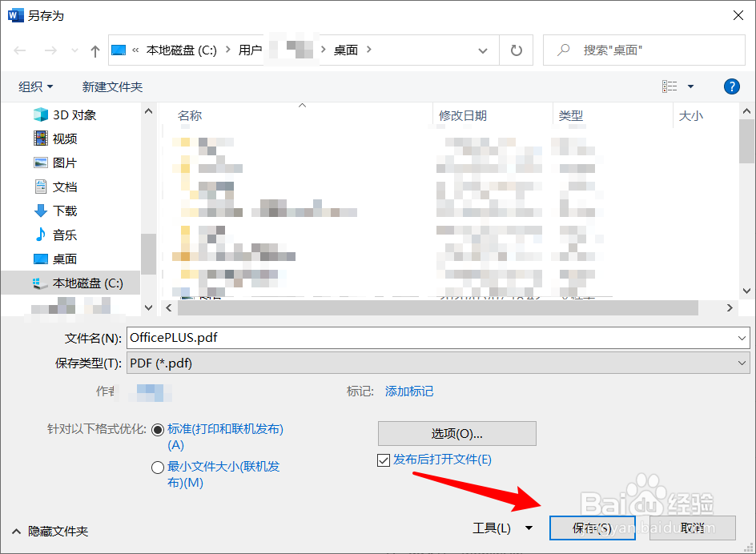Open the 组织 dropdown menu
Image resolution: width=756 pixels, height=554 pixels.
(35, 86)
